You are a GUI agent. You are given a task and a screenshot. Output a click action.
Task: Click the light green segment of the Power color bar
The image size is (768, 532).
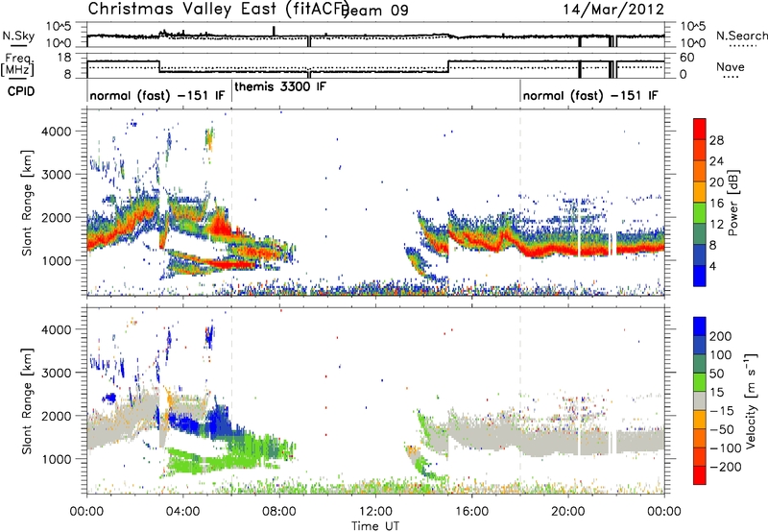[x=700, y=212]
